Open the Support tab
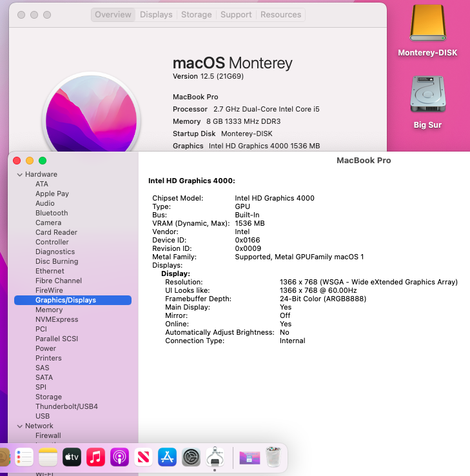Viewport: 470px width, 476px height. coord(236,15)
